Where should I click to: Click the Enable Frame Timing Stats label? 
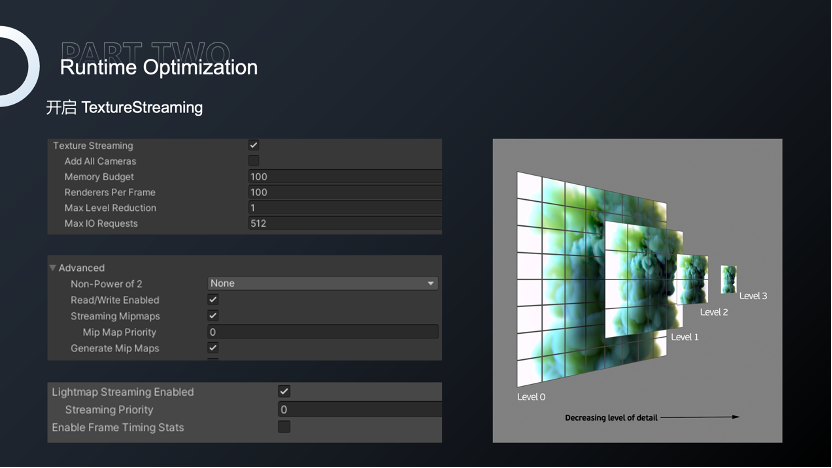pos(118,427)
